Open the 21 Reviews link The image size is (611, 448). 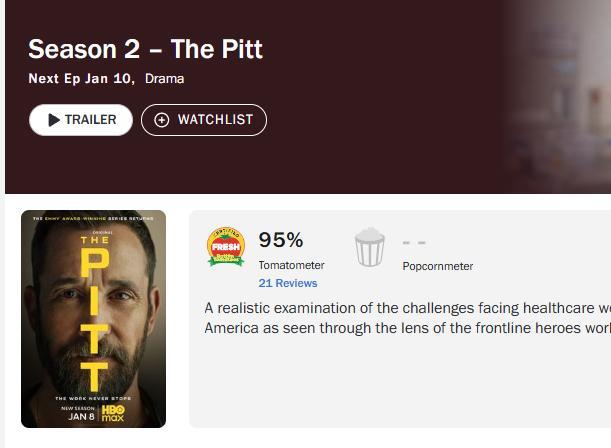pyautogui.click(x=287, y=283)
